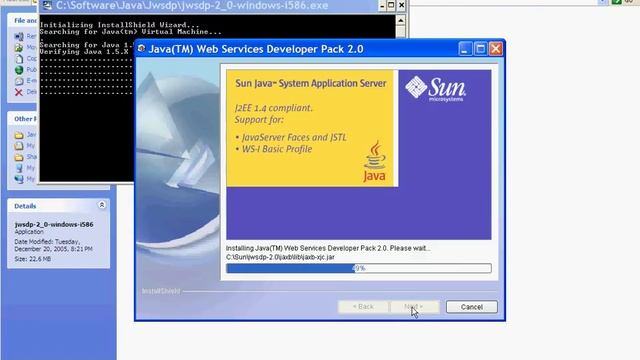The height and width of the screenshot is (360, 640).
Task: Open the Java folder icon in Other Places
Action: 19,135
